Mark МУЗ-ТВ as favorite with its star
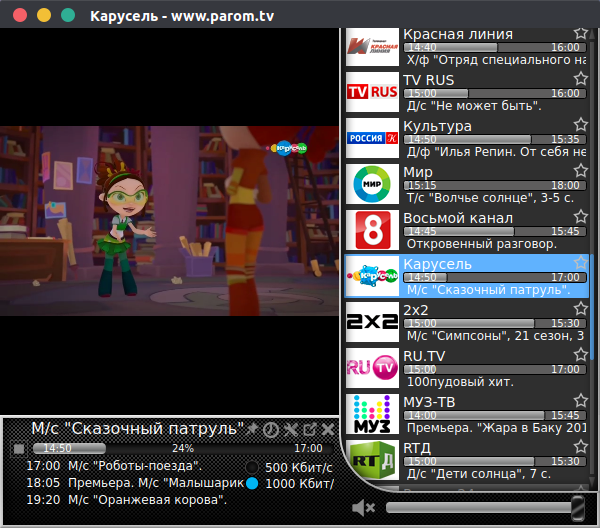600x528 pixels. click(x=580, y=400)
